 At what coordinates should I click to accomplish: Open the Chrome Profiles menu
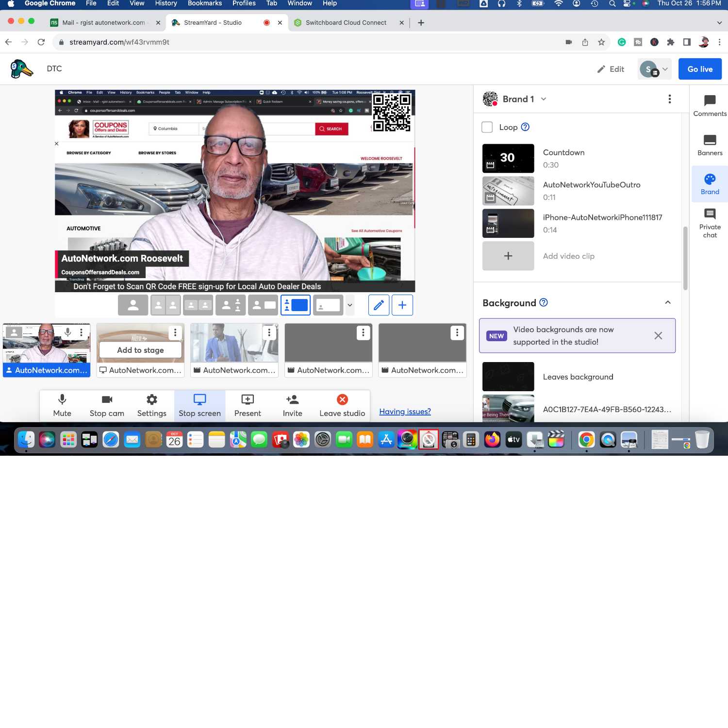[x=244, y=3]
